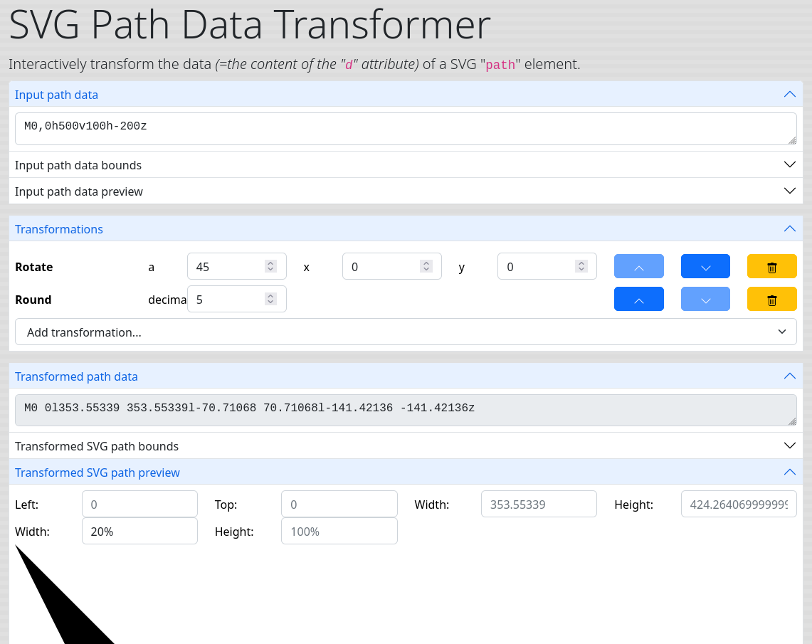Click the Input path data header

406,94
